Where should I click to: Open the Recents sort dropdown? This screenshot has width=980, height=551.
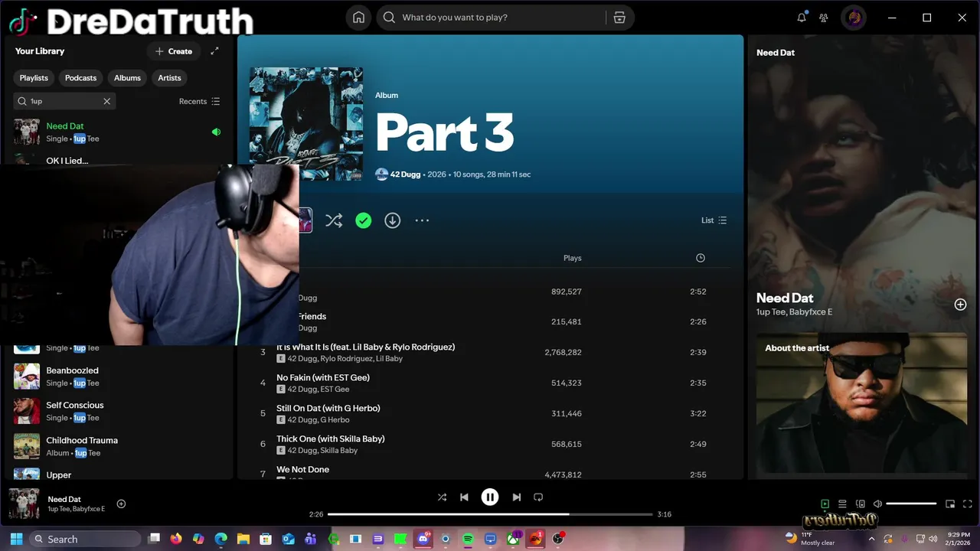[199, 101]
